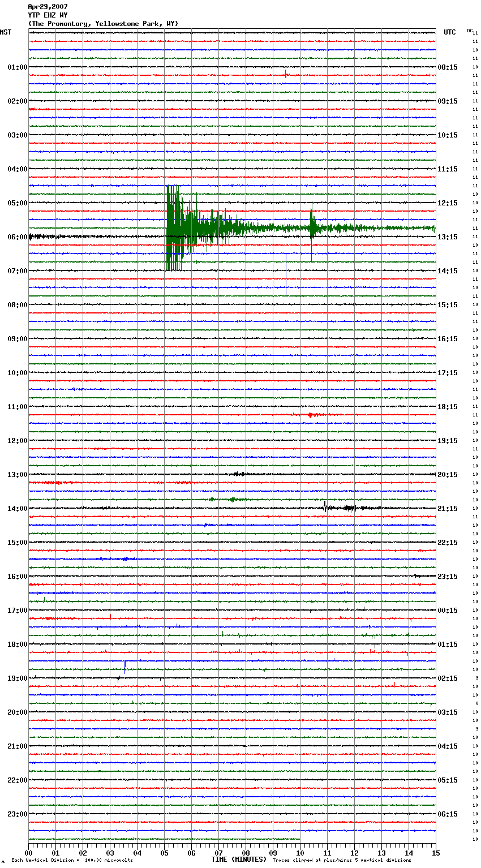
Task: Click the 12:15 UTC time label
Action: point(448,203)
